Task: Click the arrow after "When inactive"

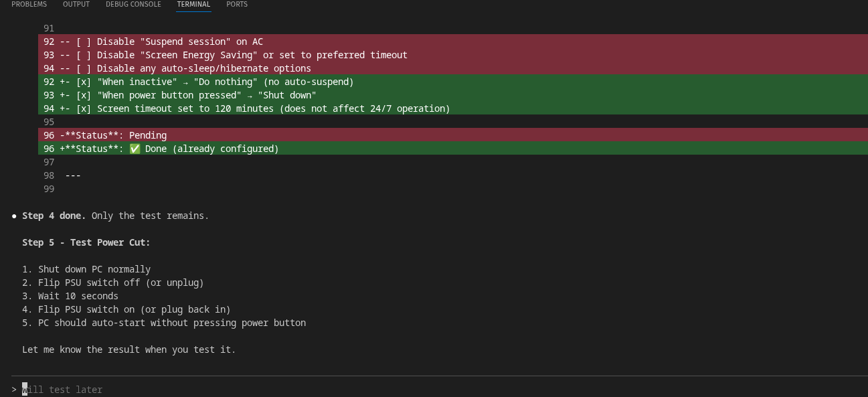Action: (185, 82)
